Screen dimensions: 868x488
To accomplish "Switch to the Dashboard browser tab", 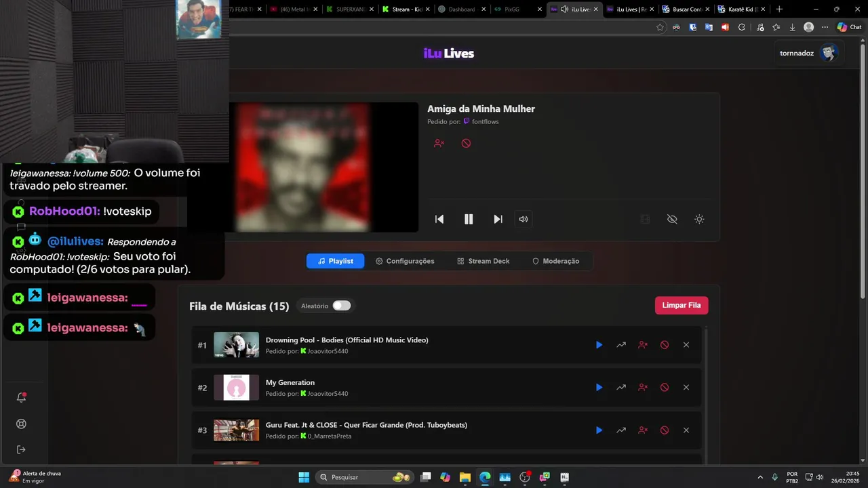I will coord(461,9).
